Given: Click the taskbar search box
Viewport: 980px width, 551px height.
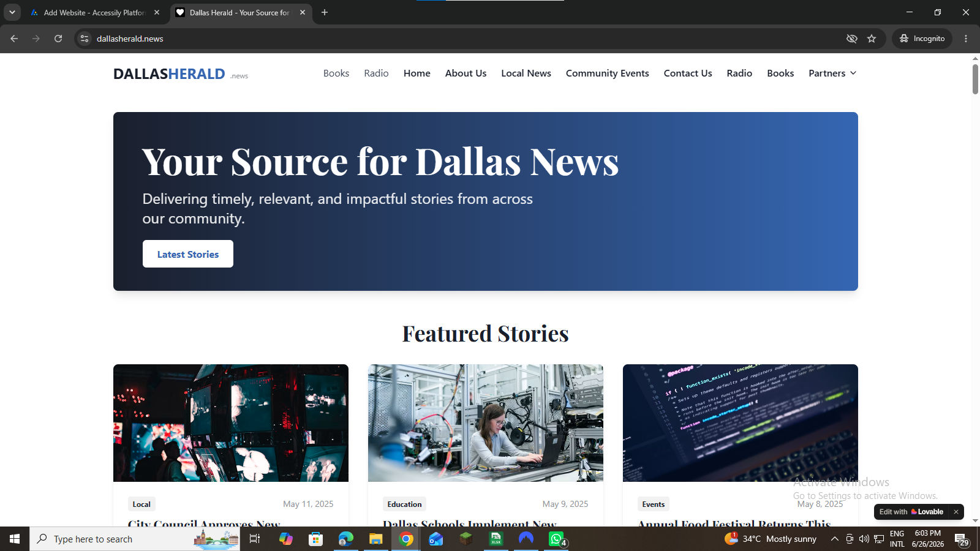Looking at the screenshot, I should 135,539.
